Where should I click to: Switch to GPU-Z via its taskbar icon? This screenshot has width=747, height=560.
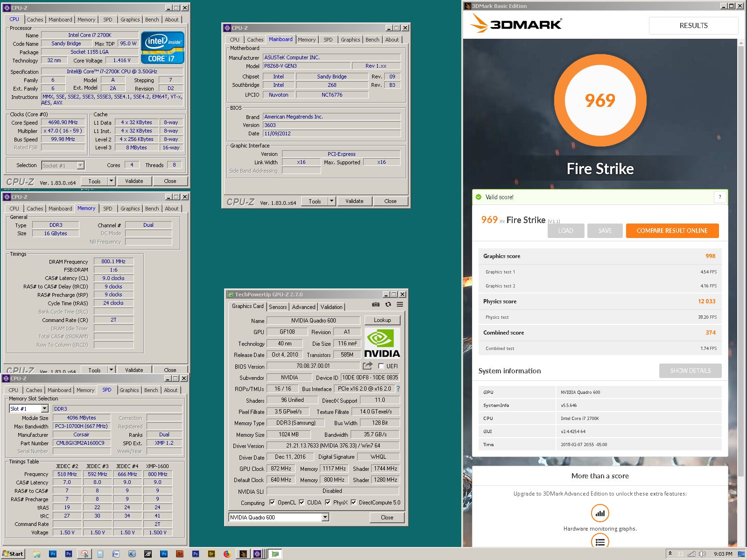[275, 554]
